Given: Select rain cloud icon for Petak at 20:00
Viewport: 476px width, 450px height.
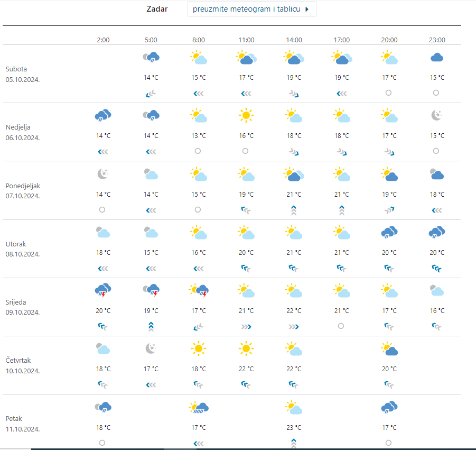Looking at the screenshot, I should [x=389, y=407].
